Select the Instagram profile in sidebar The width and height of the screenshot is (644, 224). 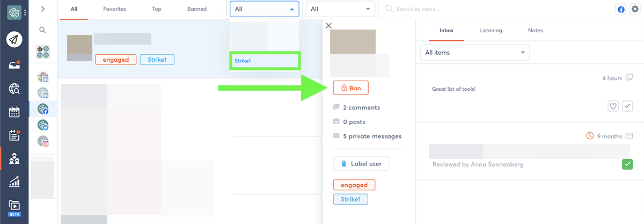43,142
